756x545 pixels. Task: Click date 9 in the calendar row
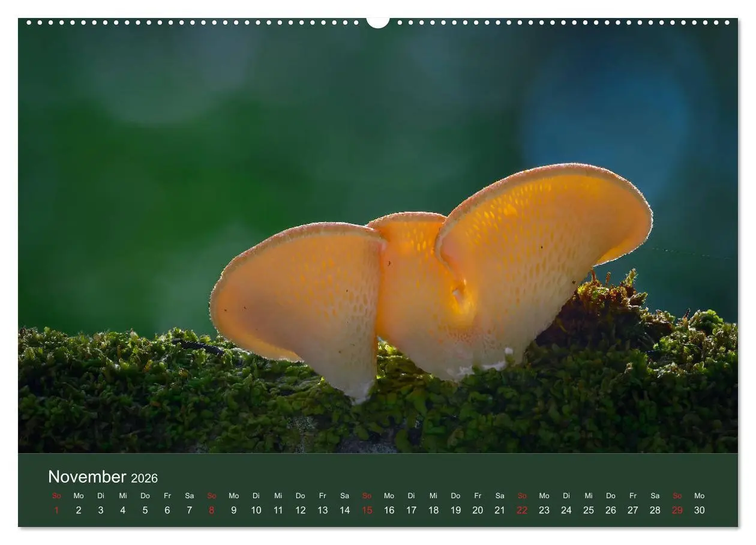(234, 510)
